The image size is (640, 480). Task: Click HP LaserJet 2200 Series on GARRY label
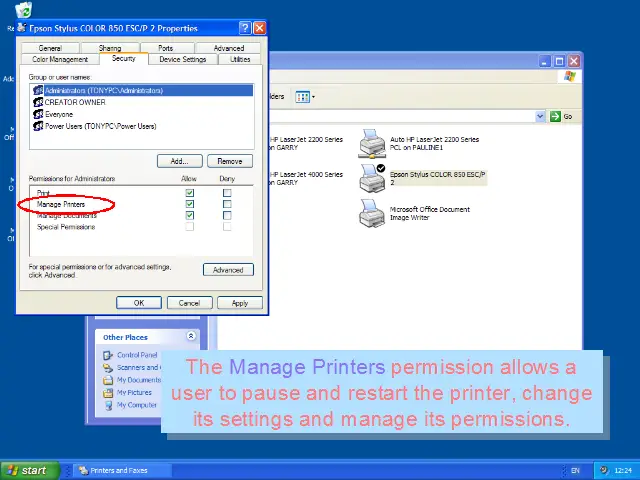tap(306, 143)
